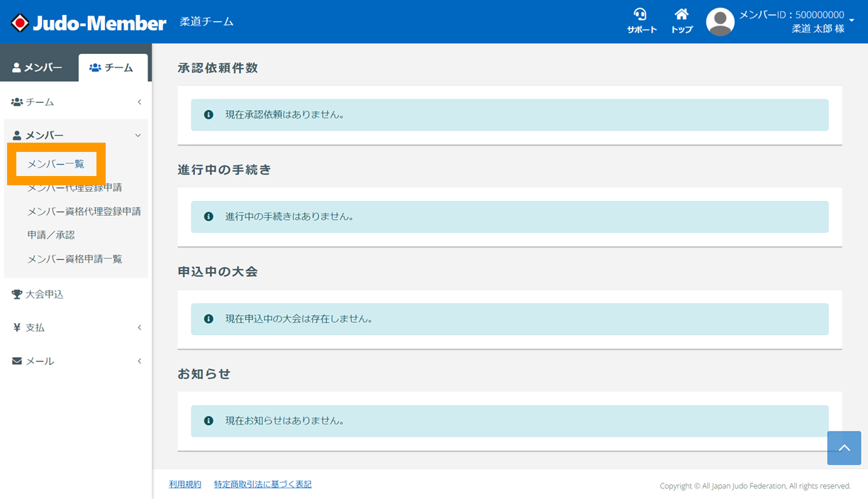
Task: Click the All Japan Judo Federation copyright text
Action: [x=755, y=486]
